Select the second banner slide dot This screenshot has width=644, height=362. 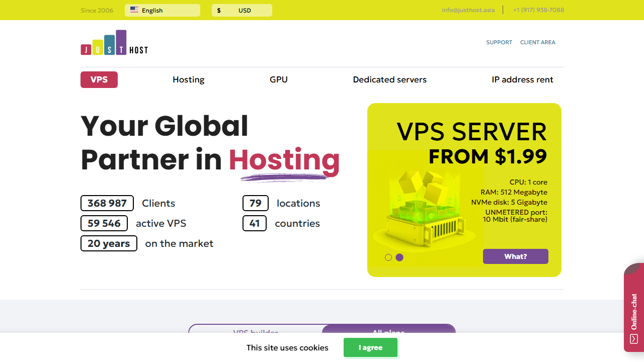coord(399,257)
